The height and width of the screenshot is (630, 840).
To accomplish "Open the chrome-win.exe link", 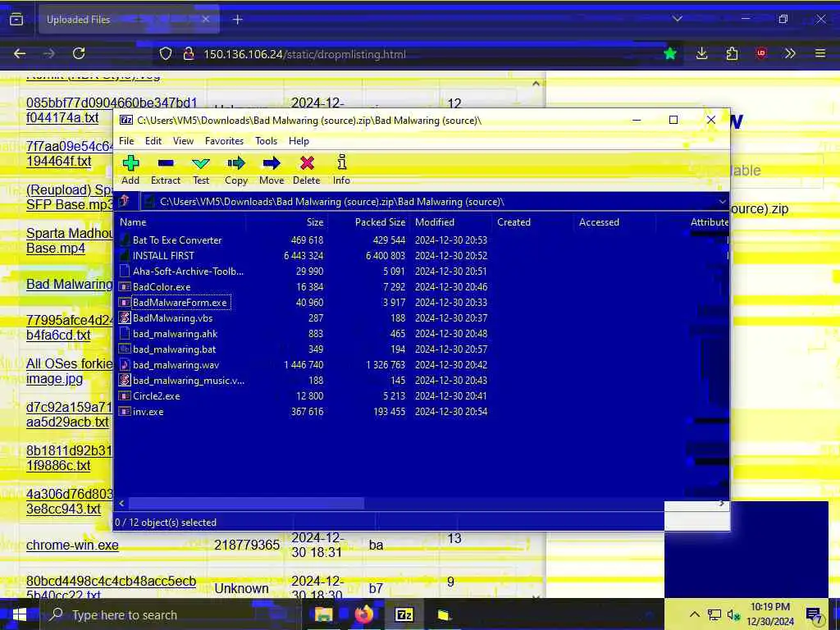I will [x=72, y=545].
